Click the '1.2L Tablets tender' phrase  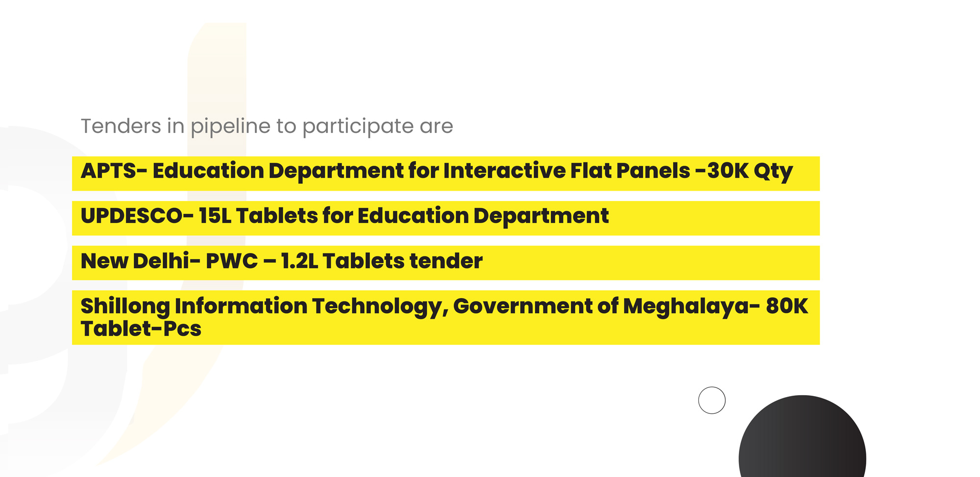pos(382,261)
